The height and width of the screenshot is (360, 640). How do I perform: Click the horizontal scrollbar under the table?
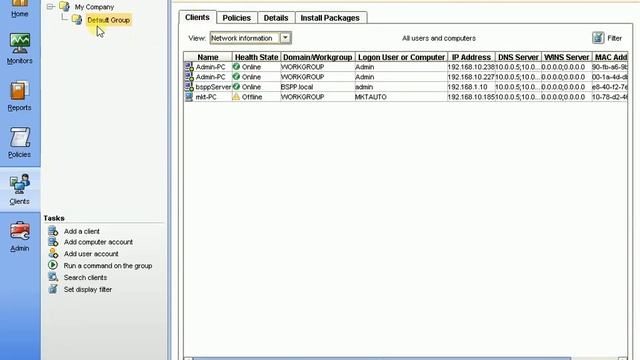click(382, 358)
